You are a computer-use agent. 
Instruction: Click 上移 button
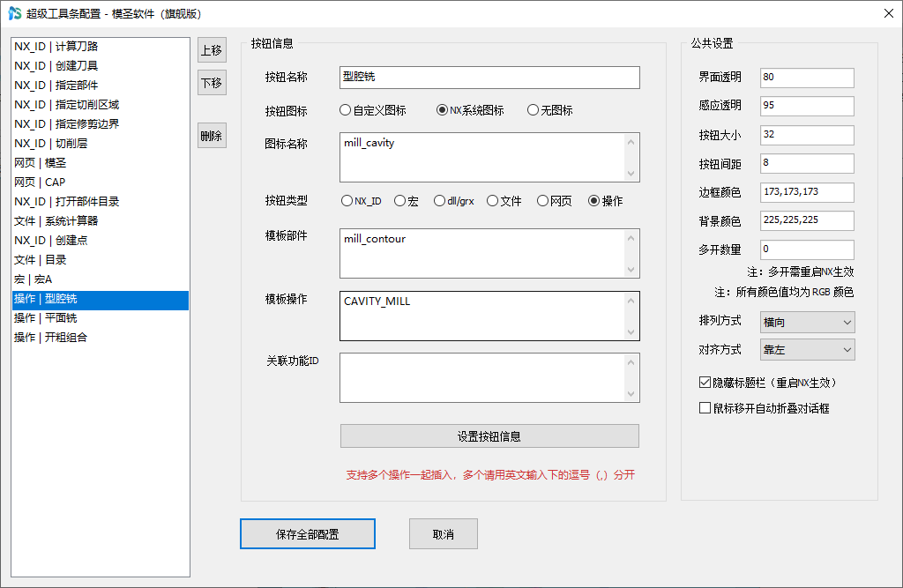tap(212, 50)
